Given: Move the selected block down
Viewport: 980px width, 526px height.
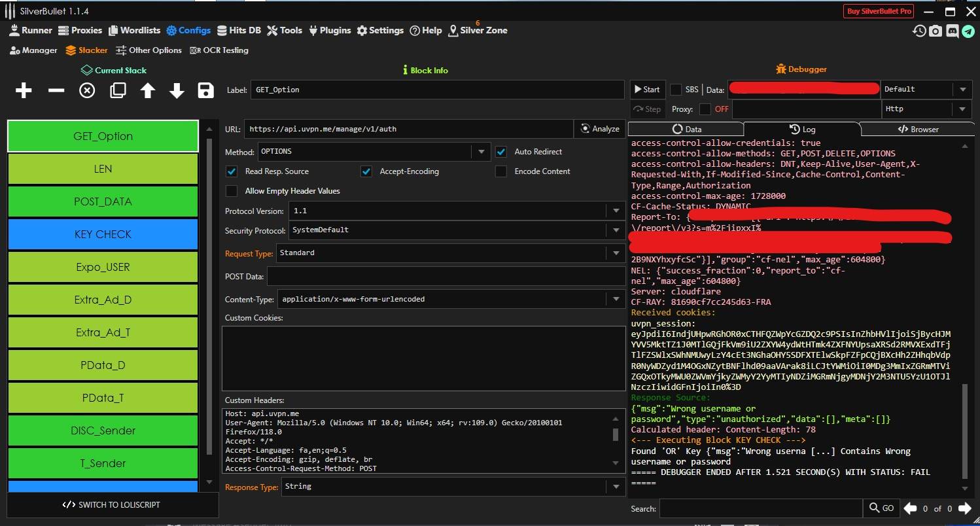Looking at the screenshot, I should 177,90.
